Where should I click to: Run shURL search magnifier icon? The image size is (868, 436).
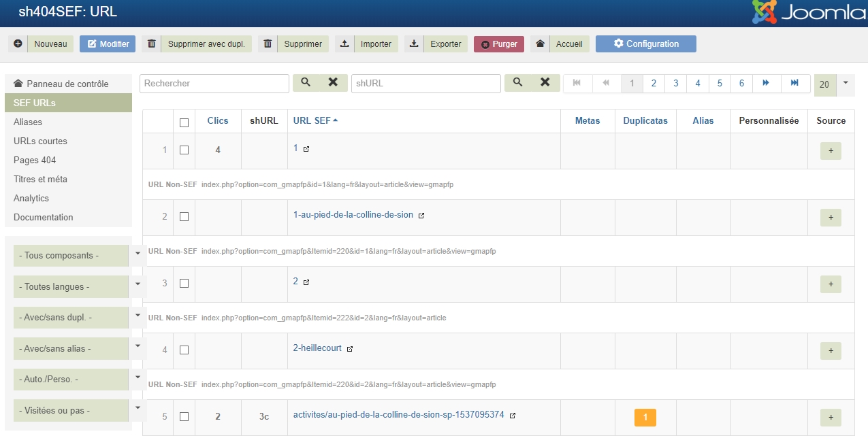coord(518,82)
